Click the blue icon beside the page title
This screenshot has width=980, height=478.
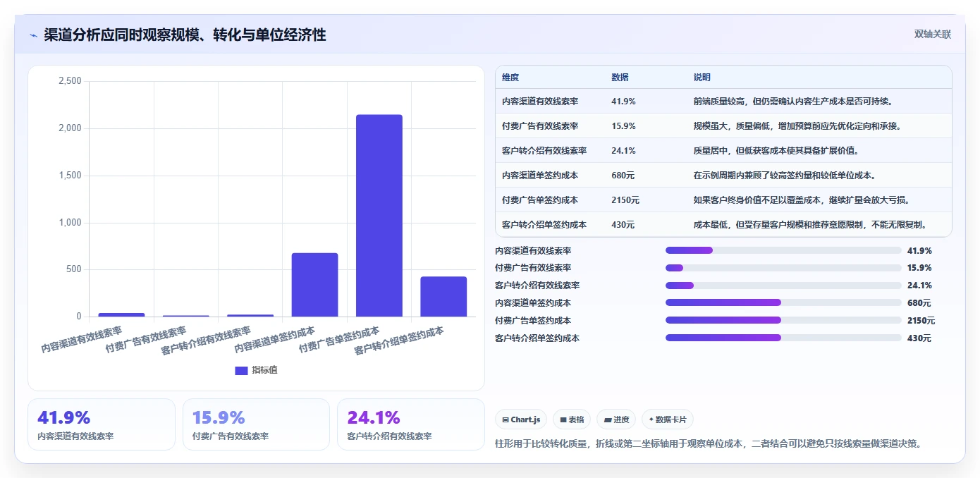[x=33, y=35]
